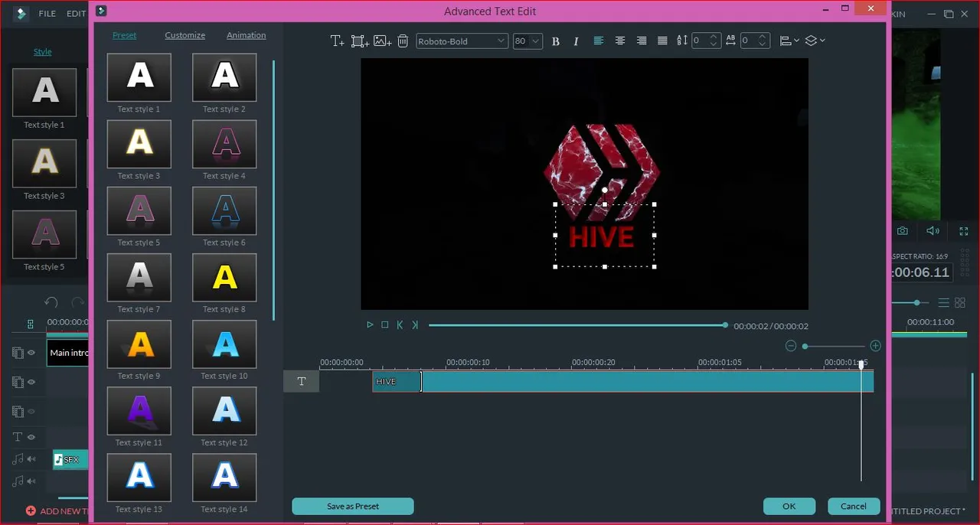
Task: Click the fullscreen preview icon
Action: point(964,231)
